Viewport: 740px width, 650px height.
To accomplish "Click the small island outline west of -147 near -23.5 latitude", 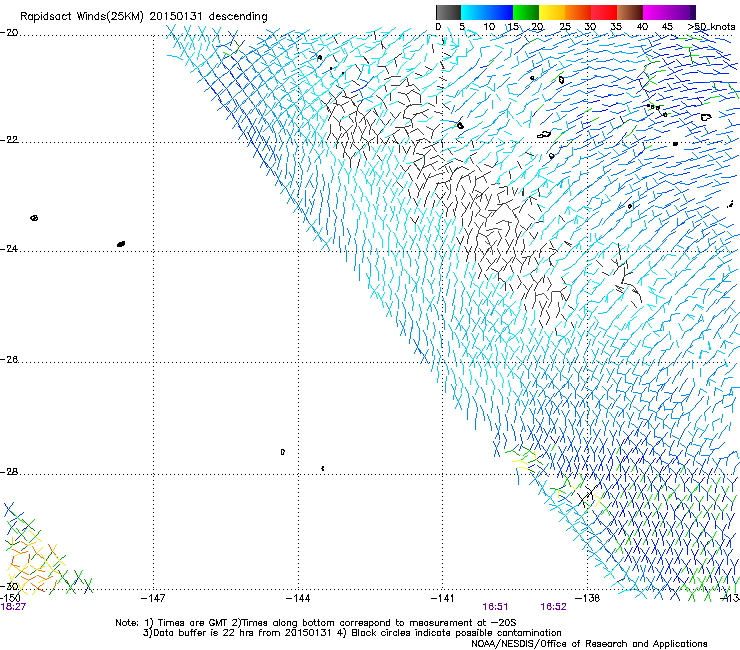I will pos(34,218).
